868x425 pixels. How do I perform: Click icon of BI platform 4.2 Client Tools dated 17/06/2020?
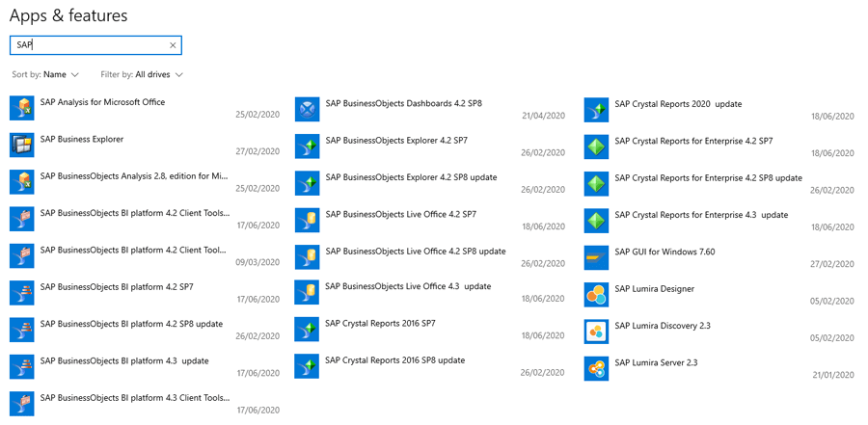tap(22, 219)
